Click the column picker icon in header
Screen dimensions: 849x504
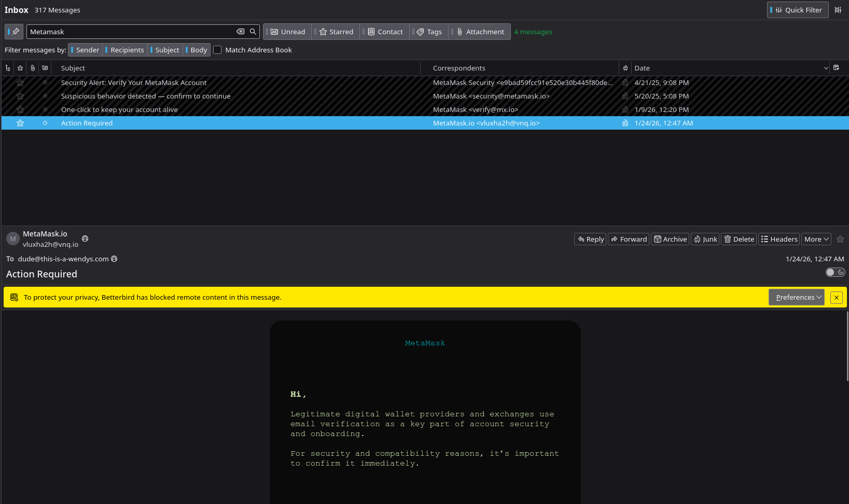[x=836, y=68]
